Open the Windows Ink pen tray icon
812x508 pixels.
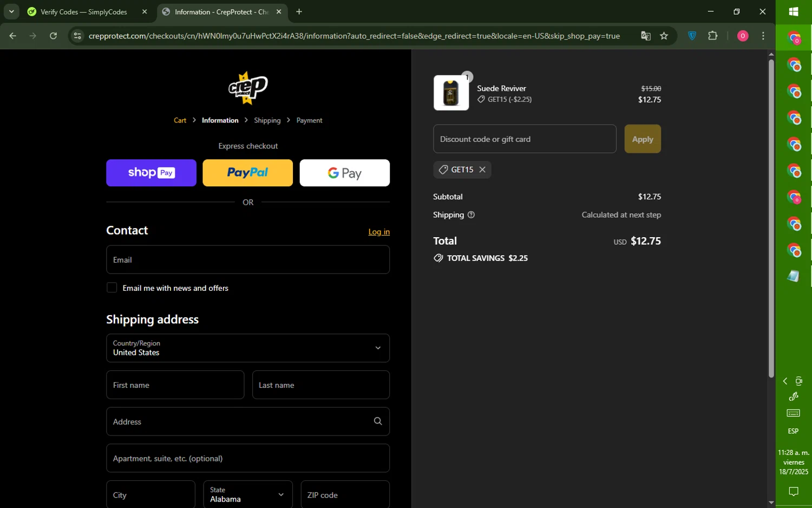tap(794, 397)
